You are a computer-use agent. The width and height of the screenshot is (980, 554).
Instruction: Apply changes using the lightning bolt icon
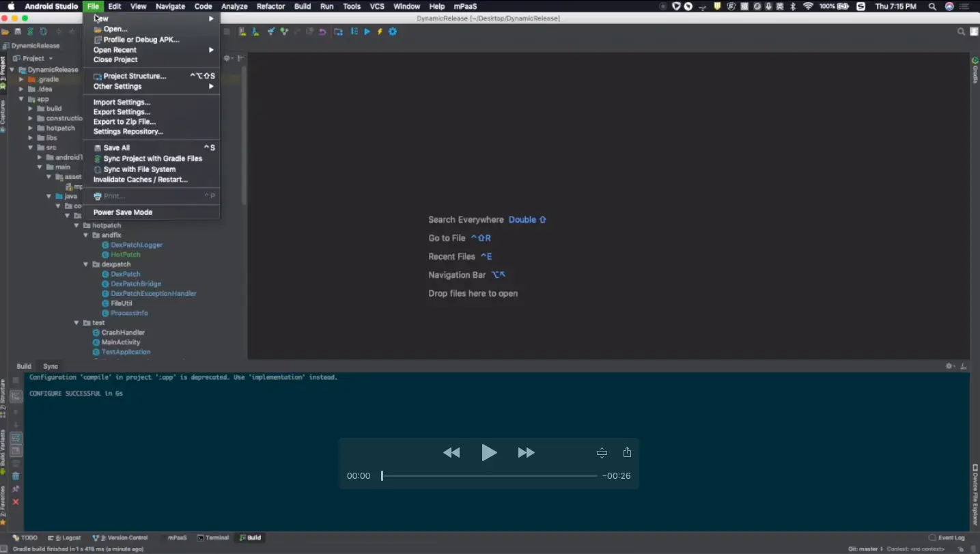tap(380, 31)
